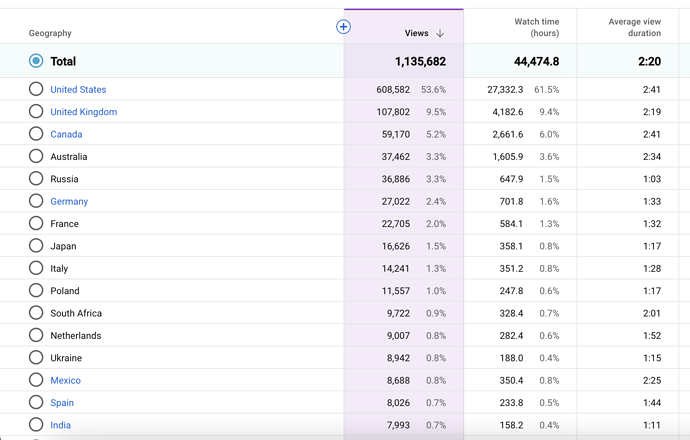Open the Germany link

[x=69, y=202]
